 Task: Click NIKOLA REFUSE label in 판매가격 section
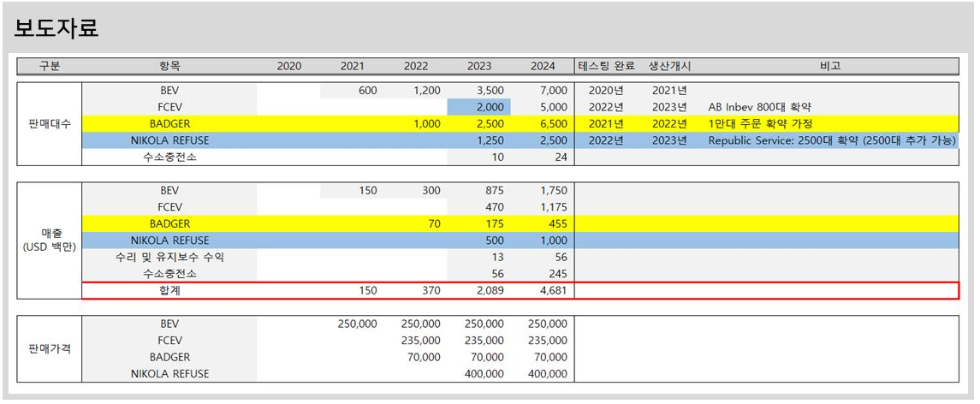coord(169,374)
